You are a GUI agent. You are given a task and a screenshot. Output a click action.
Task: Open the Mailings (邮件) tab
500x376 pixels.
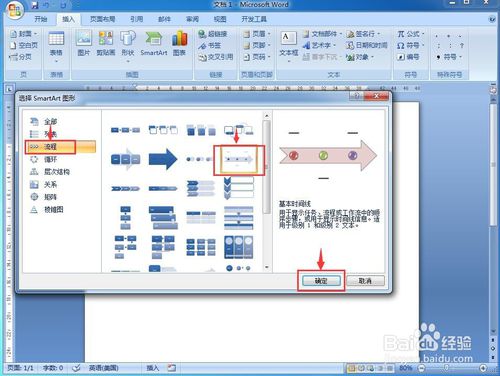(164, 19)
